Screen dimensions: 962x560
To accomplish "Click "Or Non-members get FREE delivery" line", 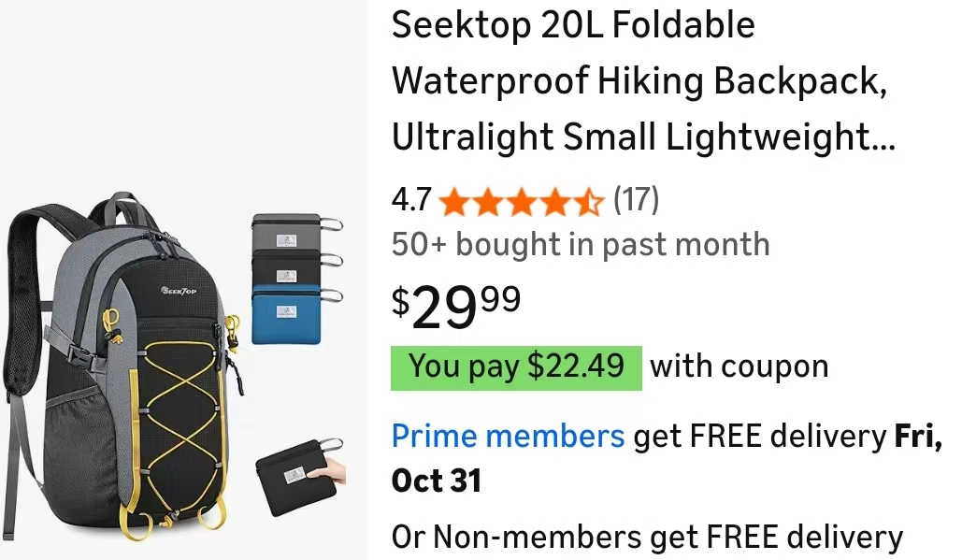I will coord(647,538).
